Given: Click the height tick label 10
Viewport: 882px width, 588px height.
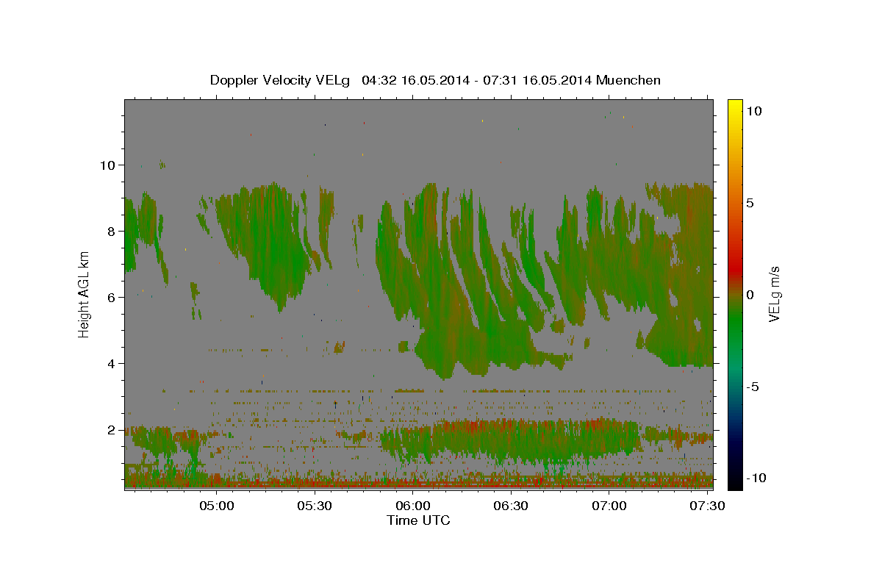Looking at the screenshot, I should pos(109,165).
